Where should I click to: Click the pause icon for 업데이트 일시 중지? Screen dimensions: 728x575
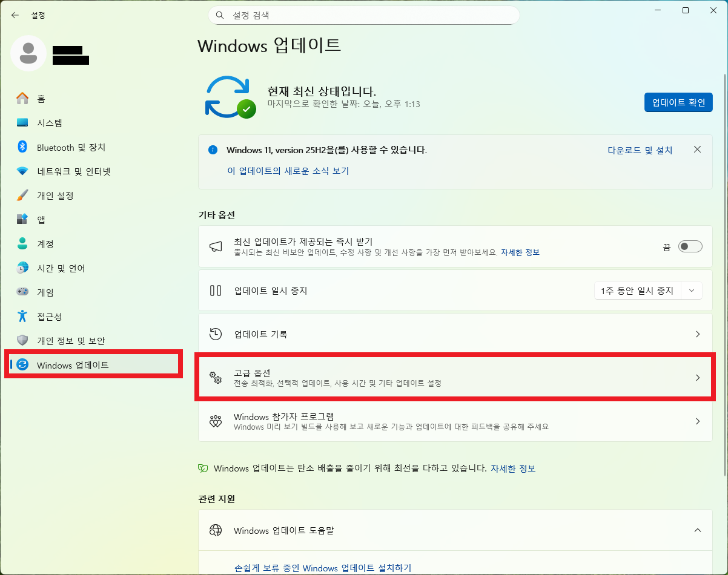[x=216, y=291]
